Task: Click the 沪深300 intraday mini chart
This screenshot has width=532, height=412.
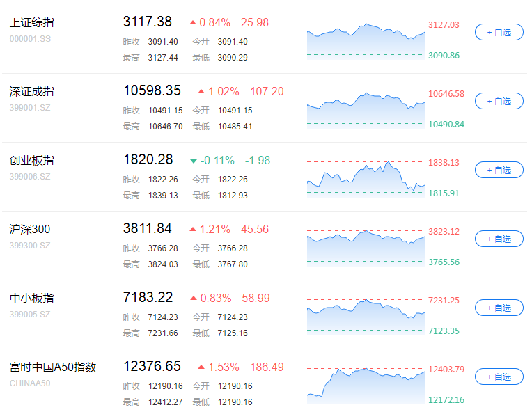Action: pos(366,247)
